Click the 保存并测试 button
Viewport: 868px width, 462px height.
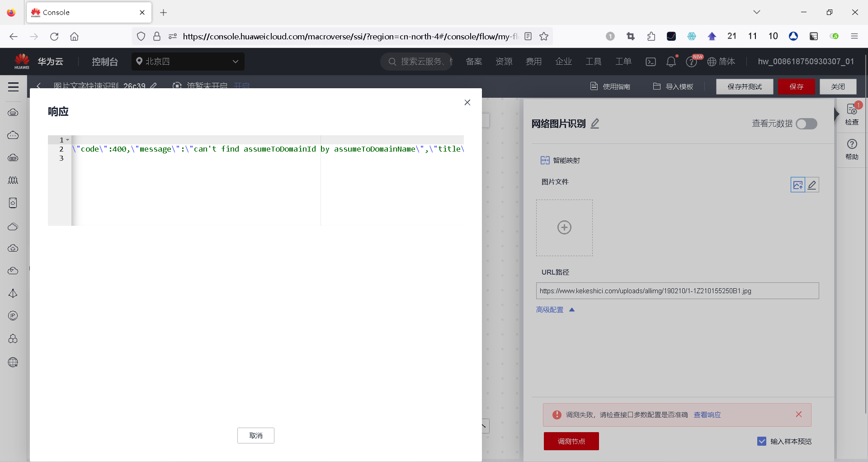point(745,86)
